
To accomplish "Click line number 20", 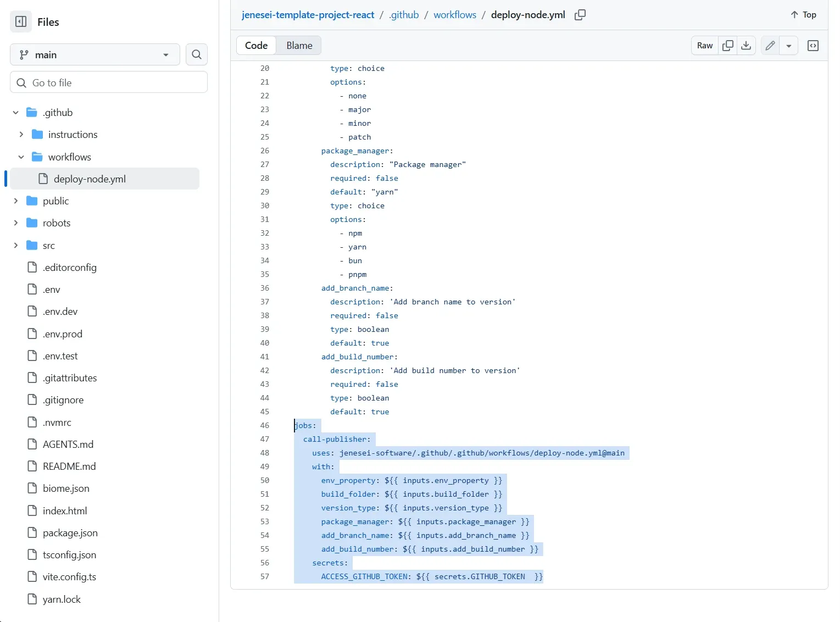I will 265,68.
